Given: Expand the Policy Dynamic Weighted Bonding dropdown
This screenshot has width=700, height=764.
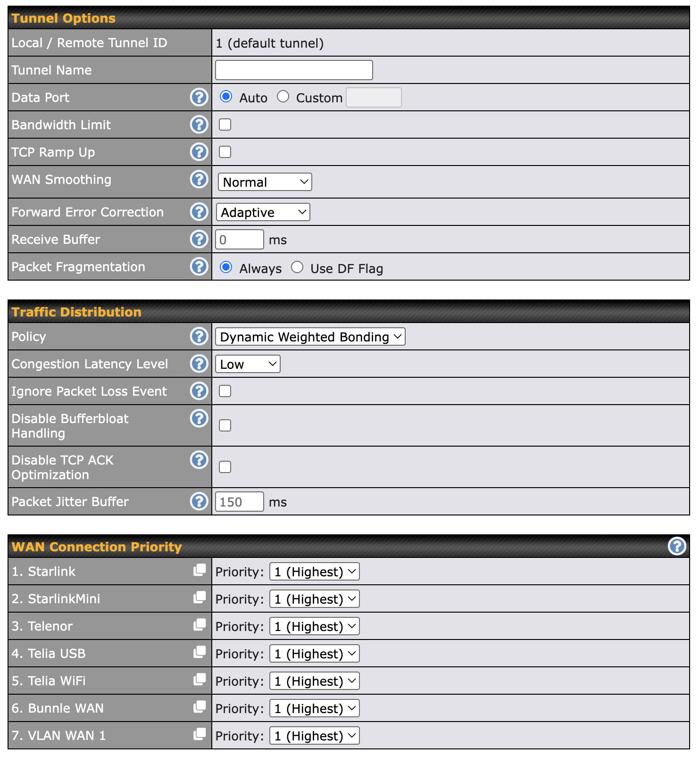Looking at the screenshot, I should (310, 337).
